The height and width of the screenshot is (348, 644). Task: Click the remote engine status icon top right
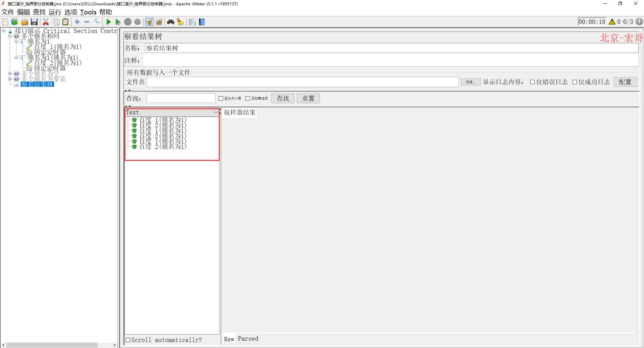click(x=639, y=21)
